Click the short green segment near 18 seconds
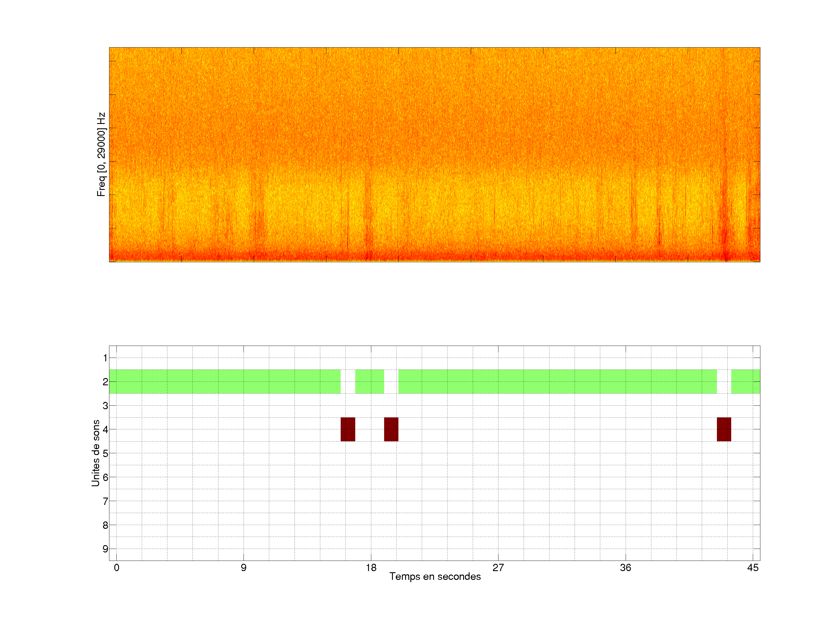The height and width of the screenshot is (630, 840). [370, 381]
